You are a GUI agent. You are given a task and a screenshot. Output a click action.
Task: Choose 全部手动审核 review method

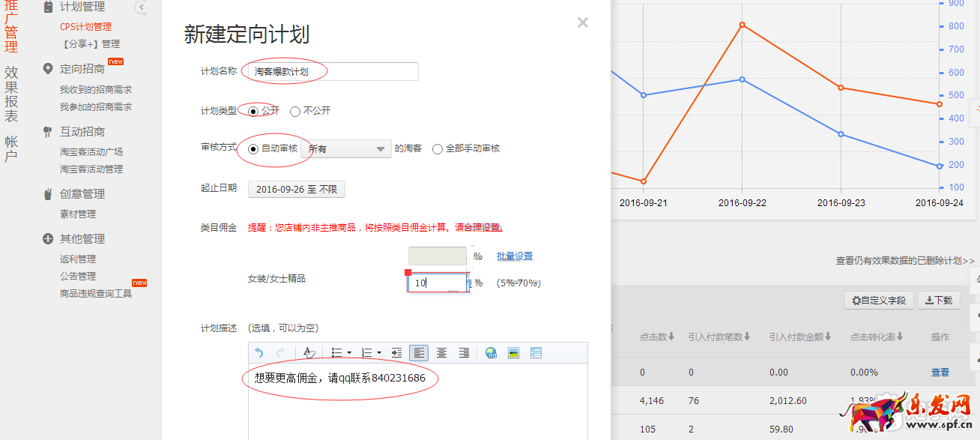[438, 149]
